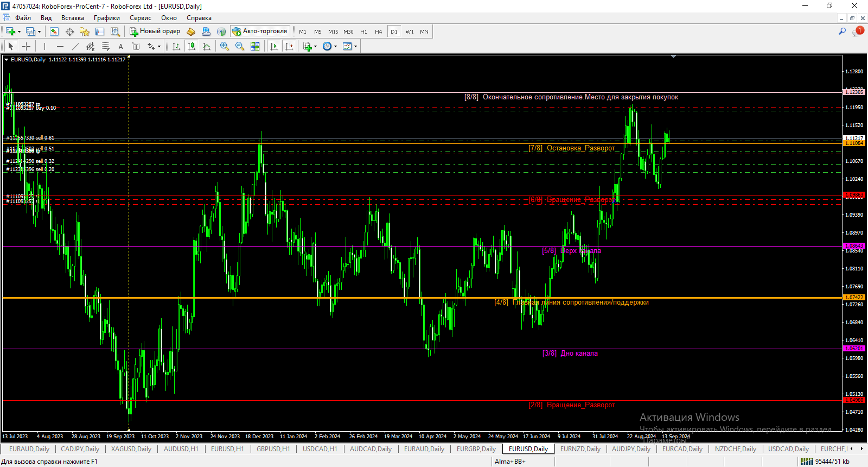Image resolution: width=868 pixels, height=467 pixels.
Task: Click the zoom out magnifier icon
Action: [x=240, y=46]
